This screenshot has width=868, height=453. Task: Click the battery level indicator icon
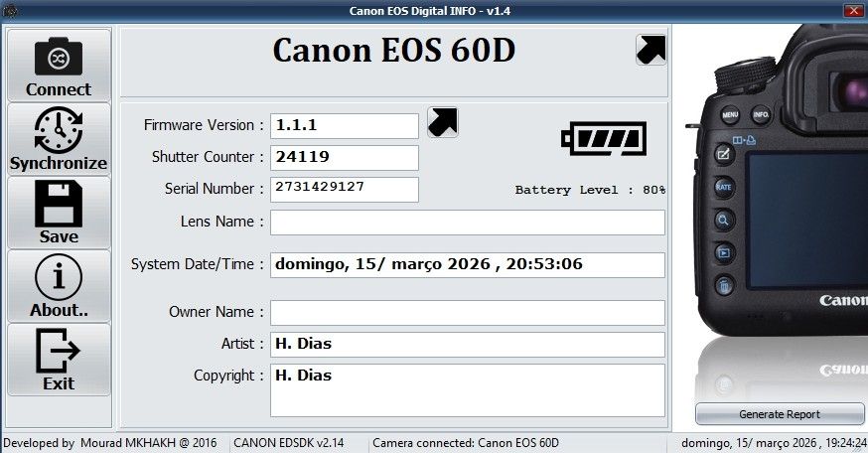(604, 138)
